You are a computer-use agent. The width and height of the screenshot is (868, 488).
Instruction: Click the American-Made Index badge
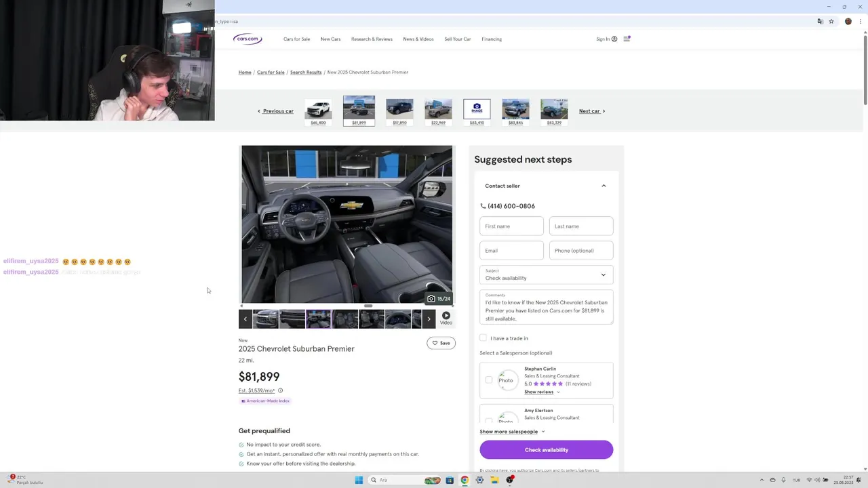tap(265, 401)
